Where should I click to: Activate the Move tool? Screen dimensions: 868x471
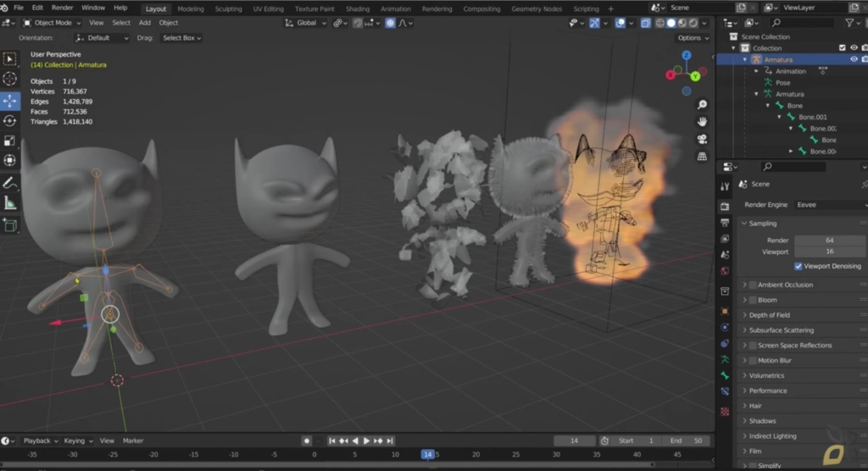point(10,100)
